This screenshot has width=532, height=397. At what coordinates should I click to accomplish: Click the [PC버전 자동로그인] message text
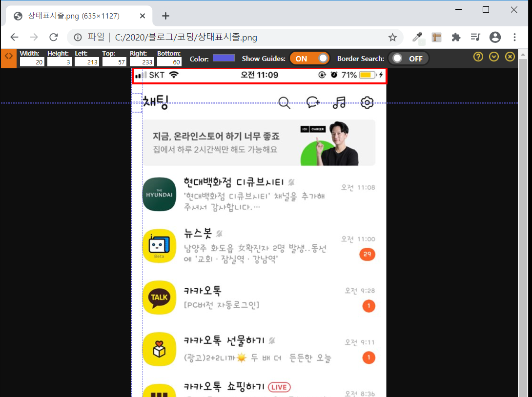click(x=221, y=305)
